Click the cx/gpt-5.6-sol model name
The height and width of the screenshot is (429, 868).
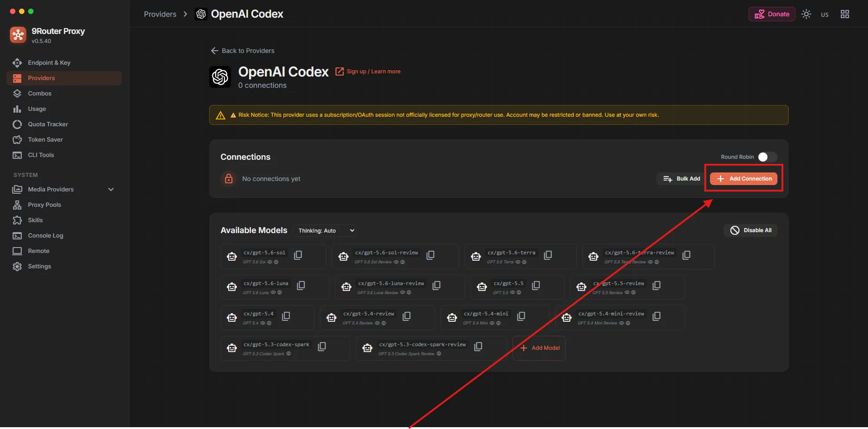(x=264, y=253)
